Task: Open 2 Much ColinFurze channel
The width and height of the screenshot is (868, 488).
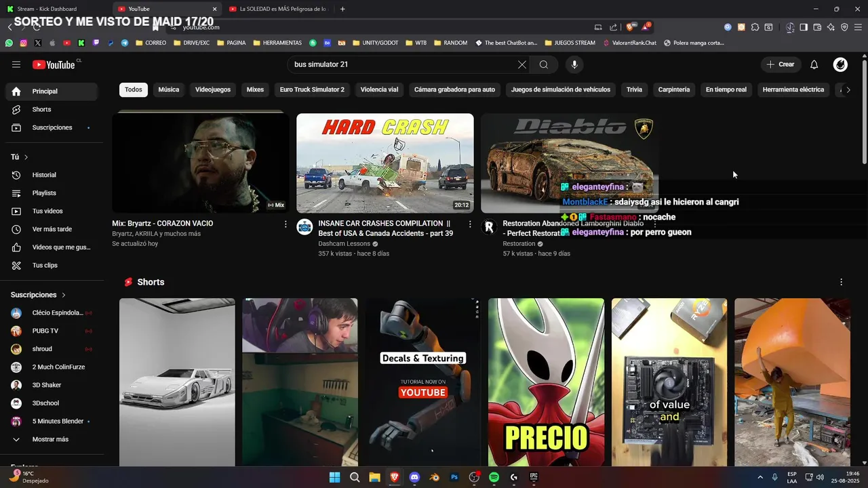Action: click(52, 367)
